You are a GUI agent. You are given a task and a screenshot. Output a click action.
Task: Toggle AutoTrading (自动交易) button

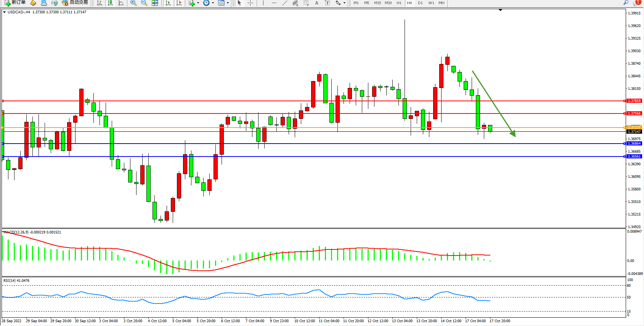(75, 3)
